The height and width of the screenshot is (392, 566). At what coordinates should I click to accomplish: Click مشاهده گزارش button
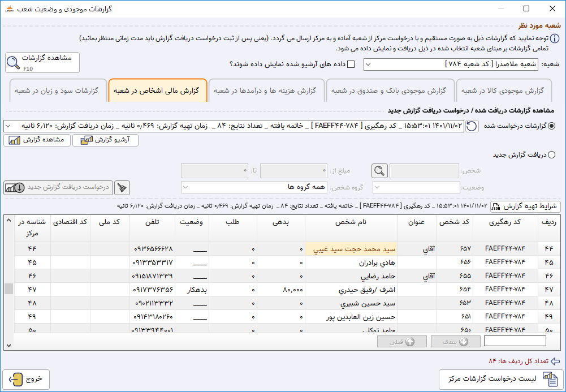pos(36,140)
